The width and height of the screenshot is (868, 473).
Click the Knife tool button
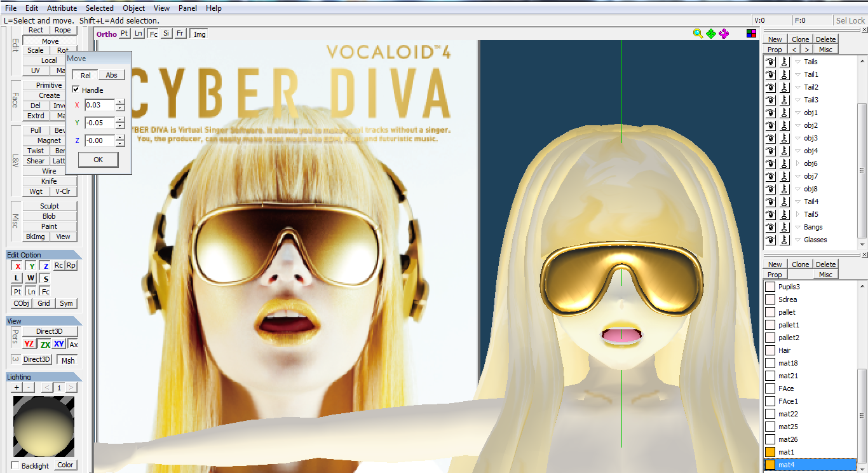pos(49,181)
